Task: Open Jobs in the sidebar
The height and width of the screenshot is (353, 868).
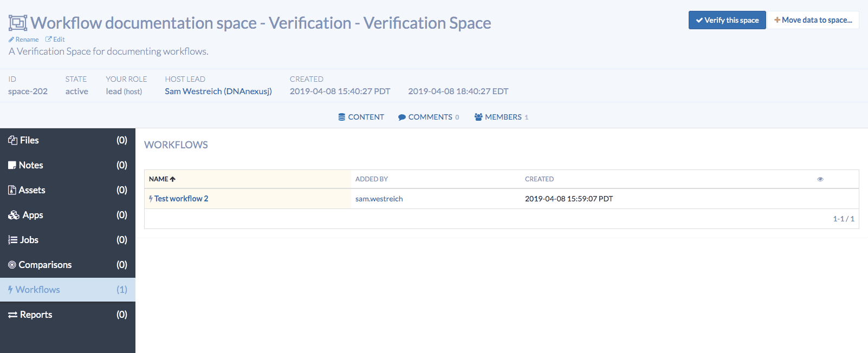Action: coord(68,240)
